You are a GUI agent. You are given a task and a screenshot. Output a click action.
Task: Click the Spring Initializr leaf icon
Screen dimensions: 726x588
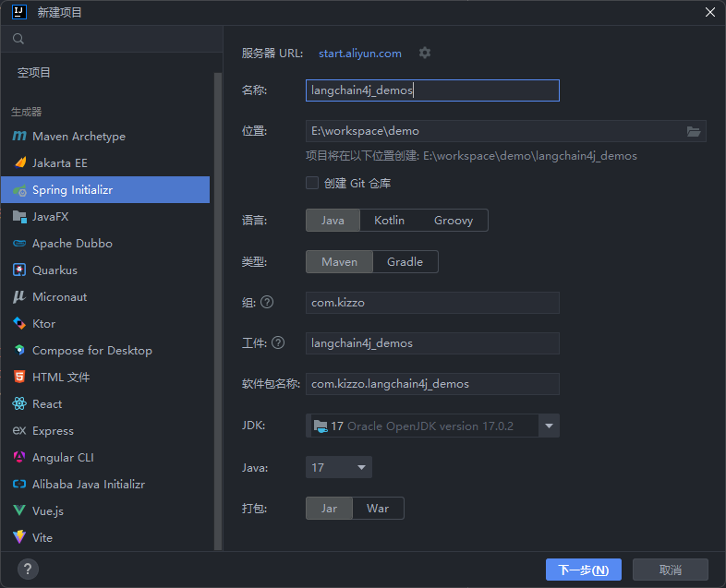point(19,190)
